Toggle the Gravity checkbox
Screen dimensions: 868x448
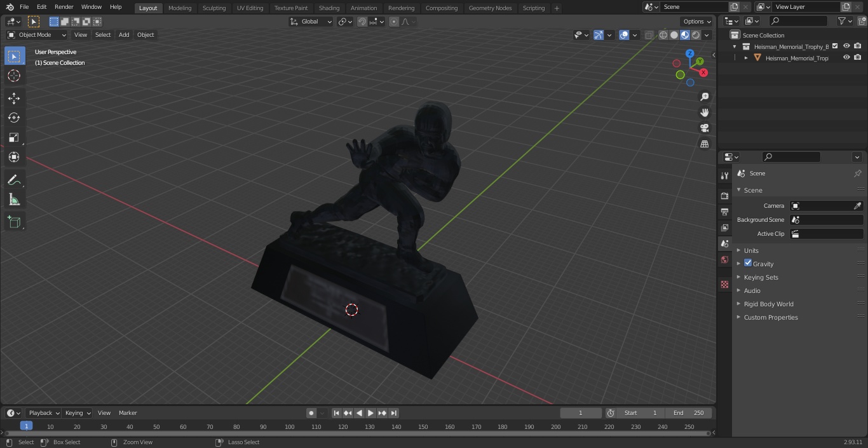[x=748, y=263]
